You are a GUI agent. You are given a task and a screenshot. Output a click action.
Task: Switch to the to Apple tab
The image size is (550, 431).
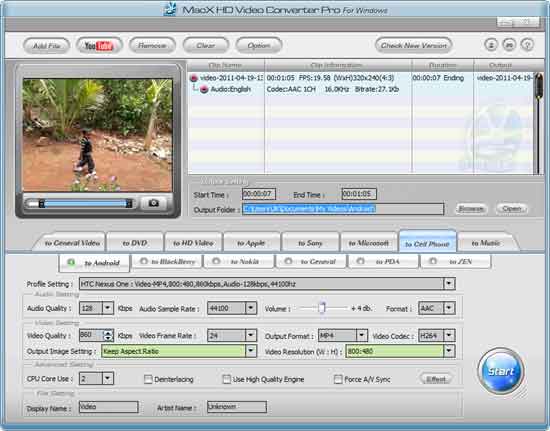pos(251,243)
